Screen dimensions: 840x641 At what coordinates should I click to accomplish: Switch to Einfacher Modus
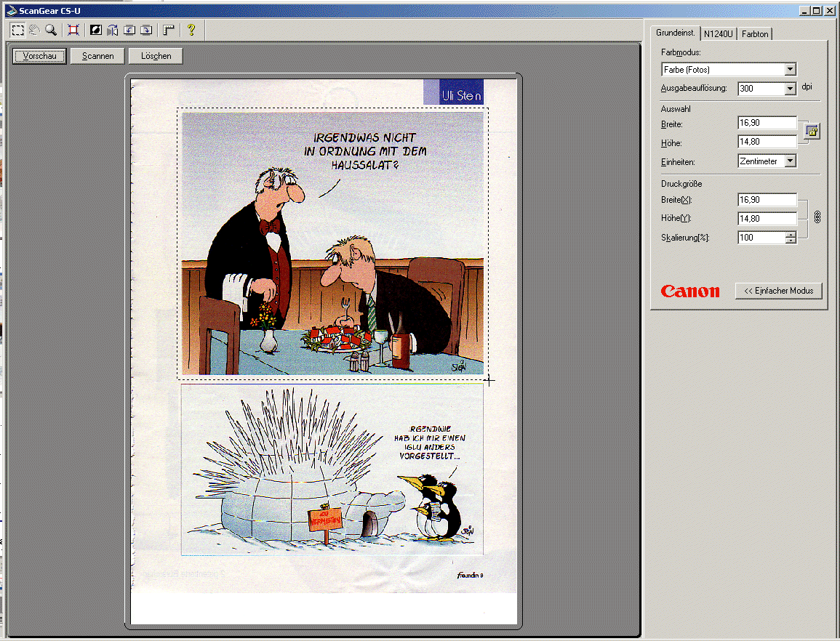[778, 291]
